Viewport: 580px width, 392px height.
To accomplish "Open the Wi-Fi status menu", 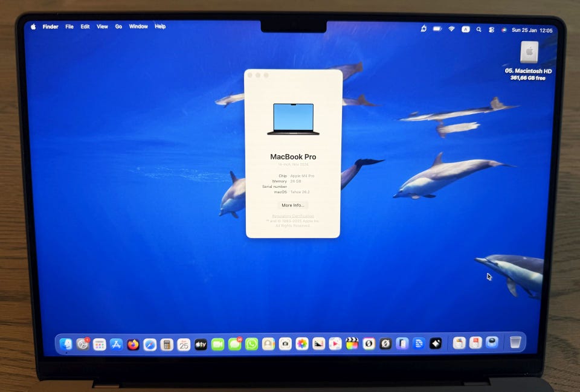I will (x=451, y=29).
